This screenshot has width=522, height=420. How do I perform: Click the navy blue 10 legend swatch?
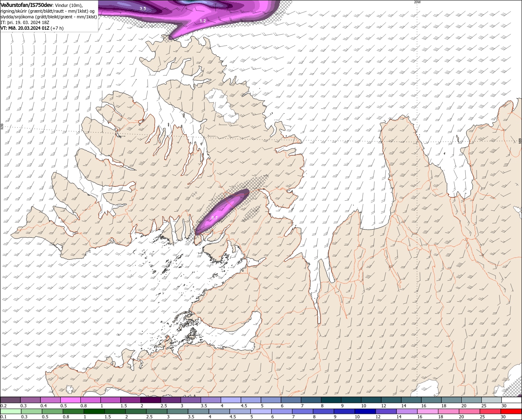coord(365,411)
